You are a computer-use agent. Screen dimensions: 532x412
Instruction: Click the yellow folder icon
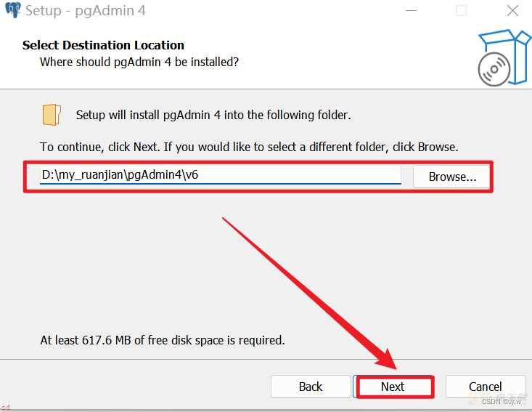[52, 115]
